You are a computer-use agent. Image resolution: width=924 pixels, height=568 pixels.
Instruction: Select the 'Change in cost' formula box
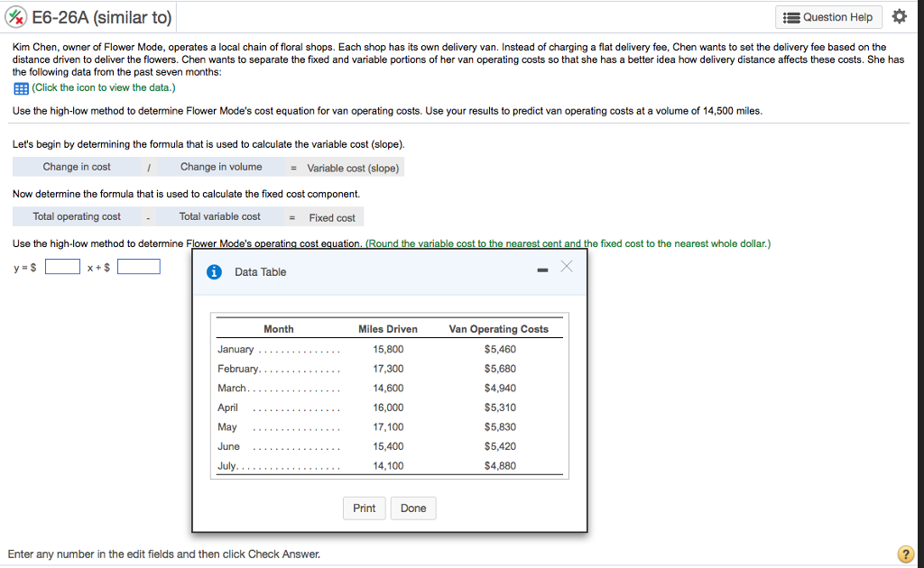coord(77,167)
